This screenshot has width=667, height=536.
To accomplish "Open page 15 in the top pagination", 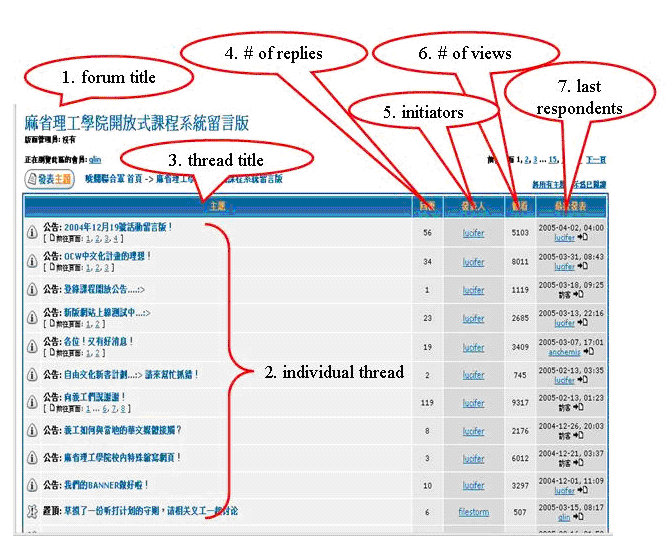I will pos(553,160).
